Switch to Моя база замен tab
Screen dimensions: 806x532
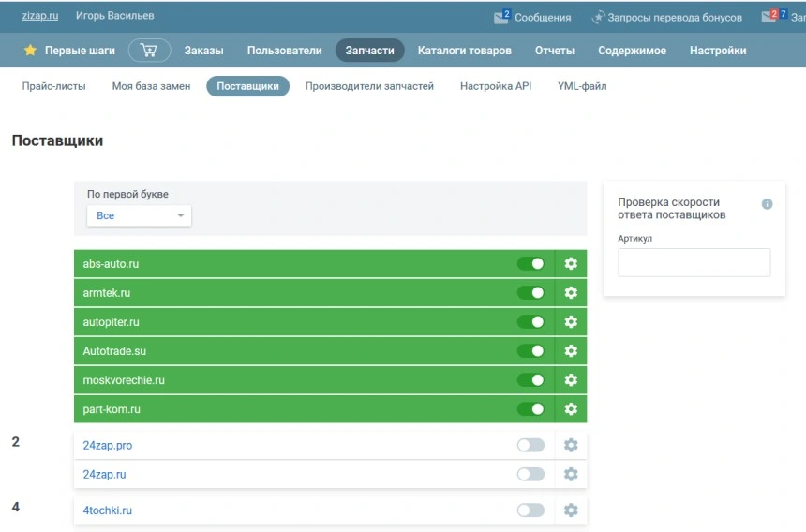click(x=151, y=86)
